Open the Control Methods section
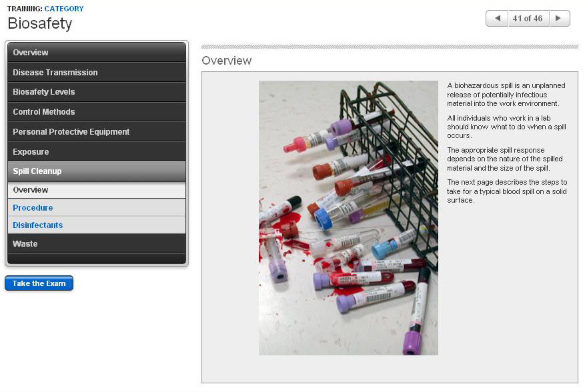This screenshot has height=392, width=585. 97,112
